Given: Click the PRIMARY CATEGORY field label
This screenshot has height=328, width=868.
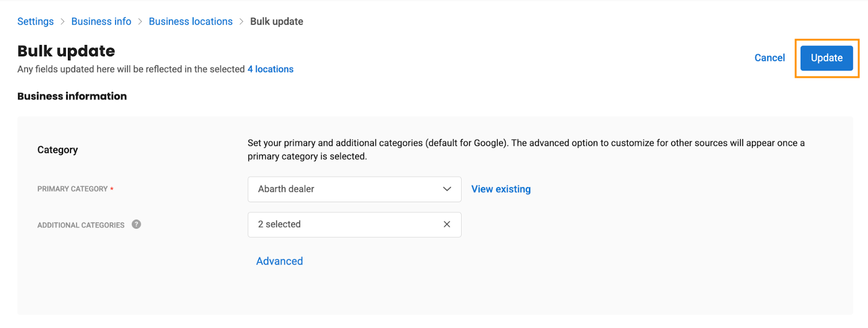Looking at the screenshot, I should [x=73, y=189].
